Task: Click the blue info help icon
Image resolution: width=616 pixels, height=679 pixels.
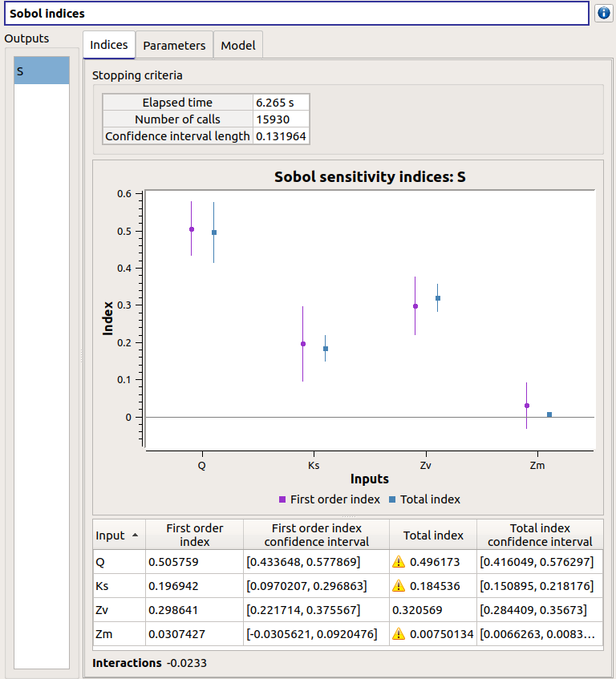Action: tap(604, 14)
